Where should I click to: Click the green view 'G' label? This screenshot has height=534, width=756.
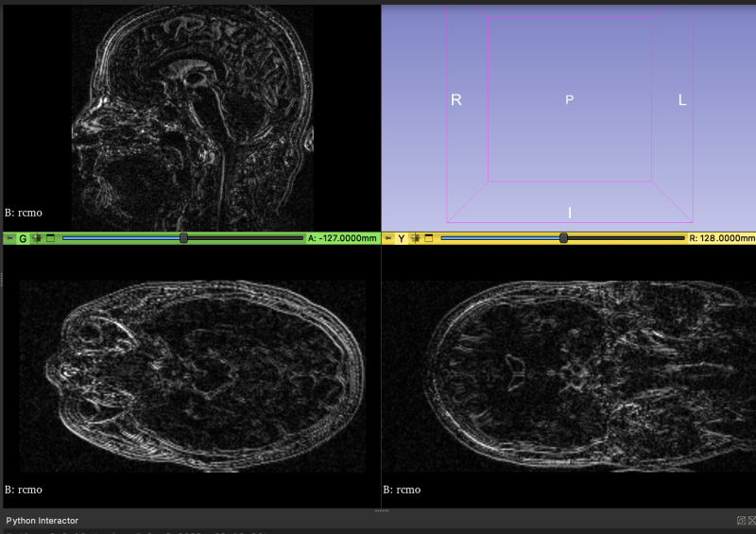coord(23,238)
